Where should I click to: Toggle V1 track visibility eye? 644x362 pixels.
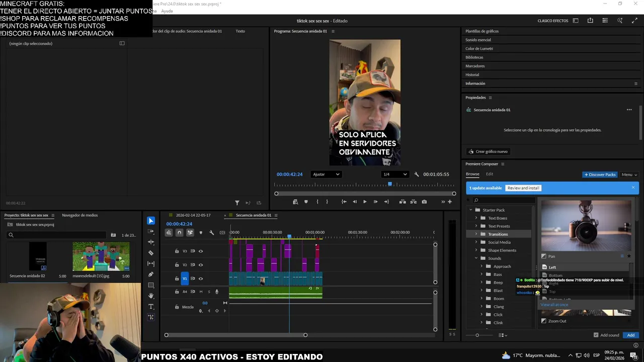(x=200, y=279)
